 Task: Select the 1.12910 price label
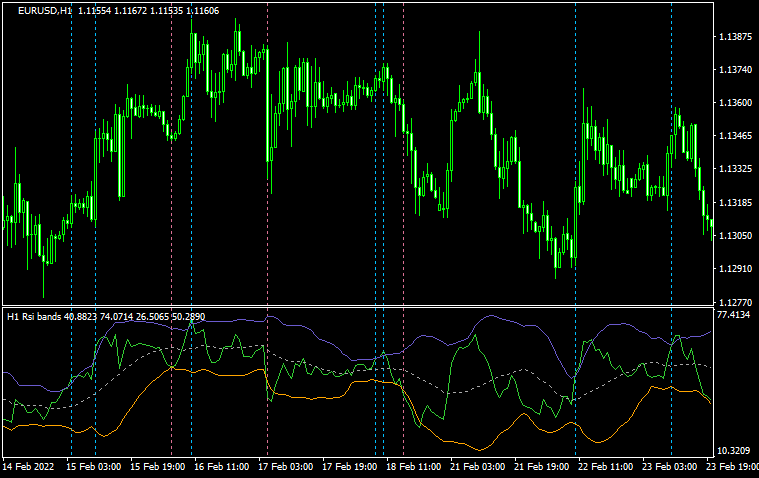735,268
